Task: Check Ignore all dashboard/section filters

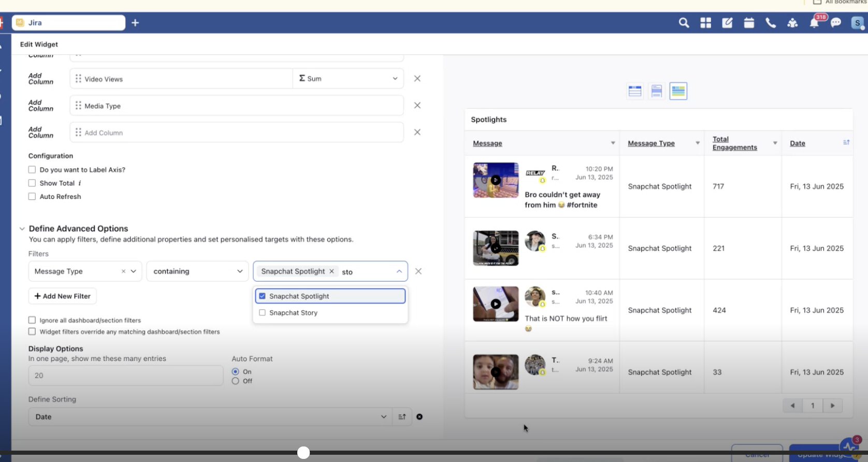Action: point(32,321)
